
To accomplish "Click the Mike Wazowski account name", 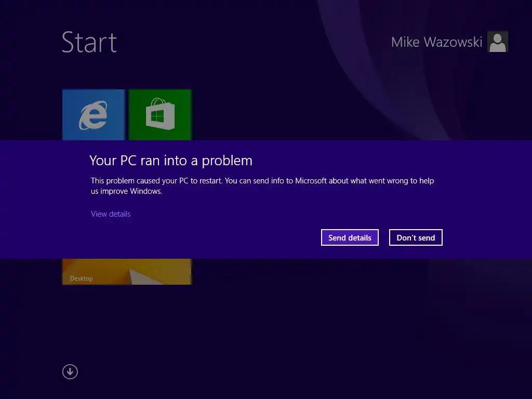I will coord(436,42).
